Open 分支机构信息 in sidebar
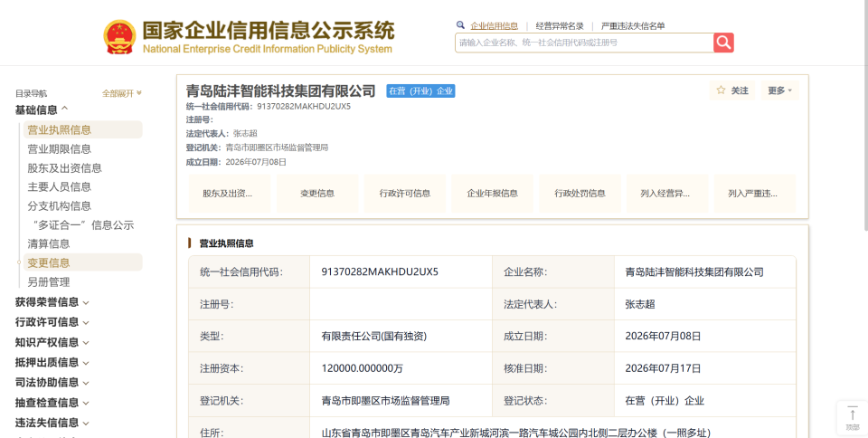868x438 pixels. 60,206
